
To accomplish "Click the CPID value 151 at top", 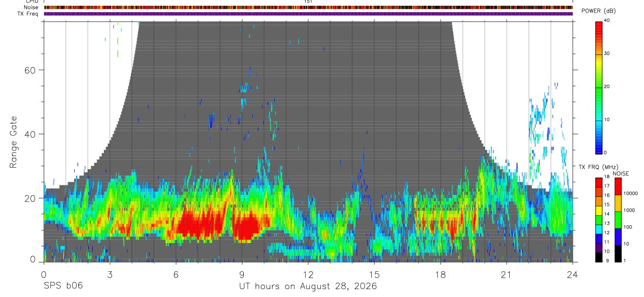I will (x=308, y=2).
